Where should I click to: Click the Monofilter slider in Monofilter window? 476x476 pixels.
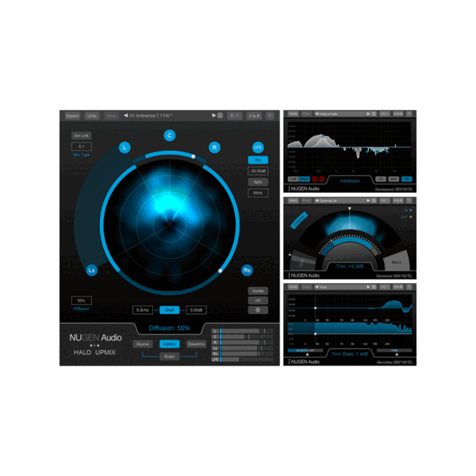305,351
